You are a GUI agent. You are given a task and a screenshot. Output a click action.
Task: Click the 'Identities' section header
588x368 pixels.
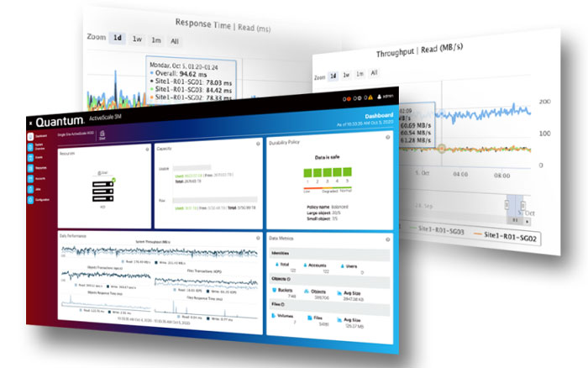pos(329,255)
